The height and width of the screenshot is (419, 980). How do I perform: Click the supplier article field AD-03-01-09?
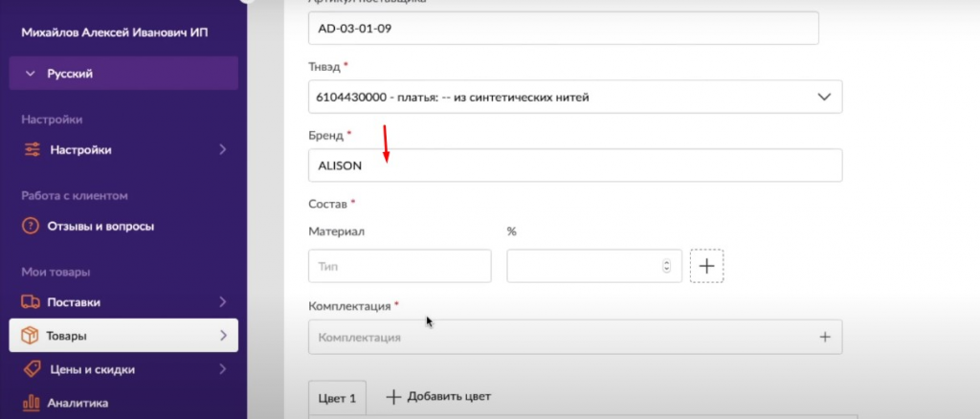point(563,28)
